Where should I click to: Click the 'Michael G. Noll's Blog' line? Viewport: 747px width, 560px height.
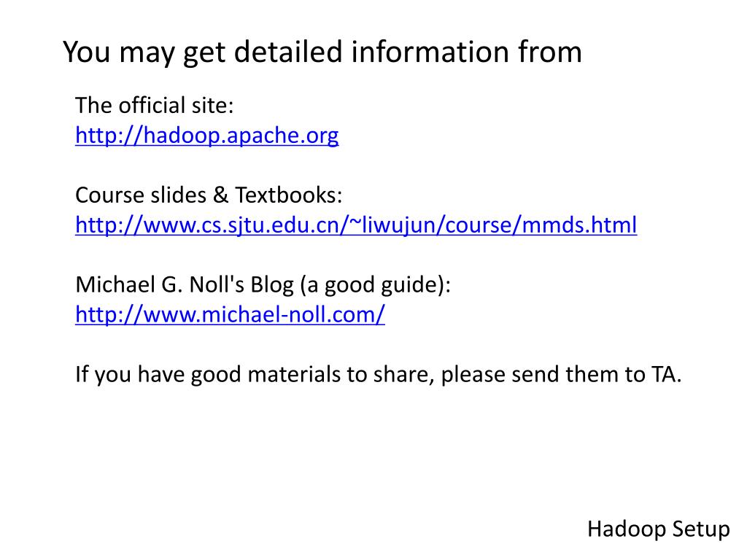263,285
